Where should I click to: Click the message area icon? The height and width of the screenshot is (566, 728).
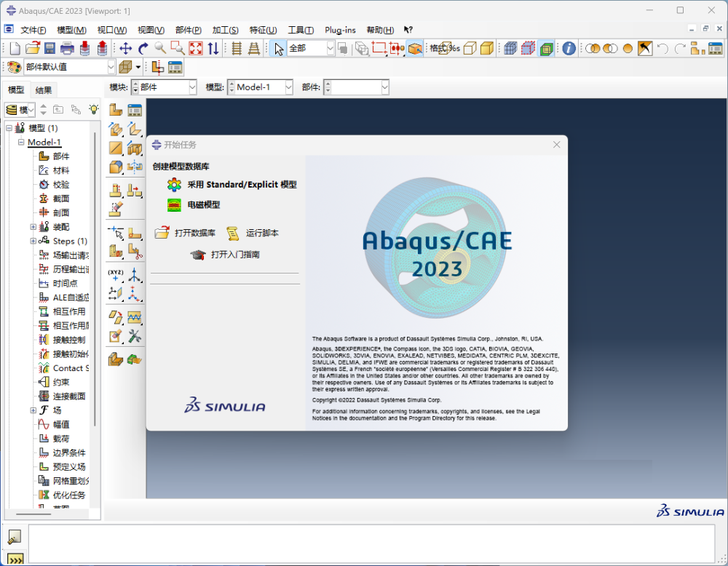pyautogui.click(x=15, y=537)
